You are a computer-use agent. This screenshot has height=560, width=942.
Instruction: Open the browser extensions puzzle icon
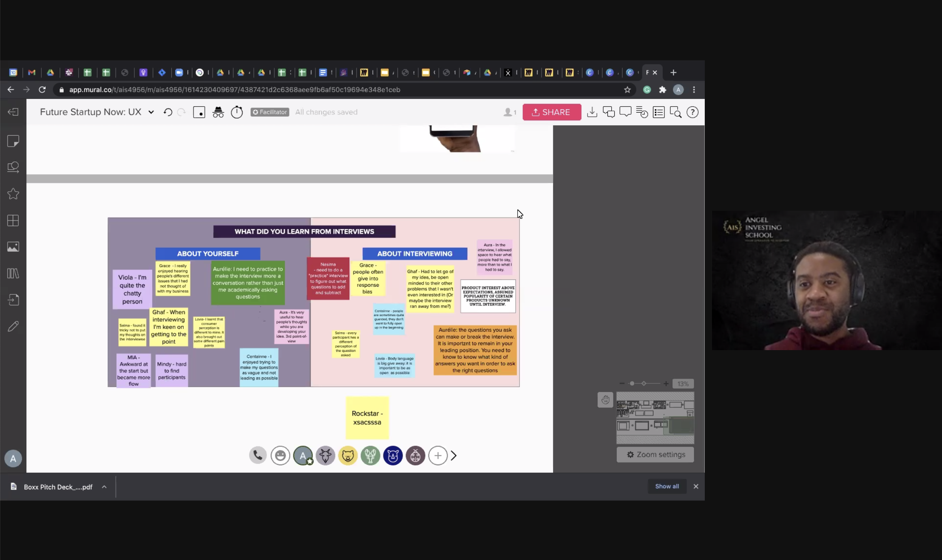click(662, 90)
